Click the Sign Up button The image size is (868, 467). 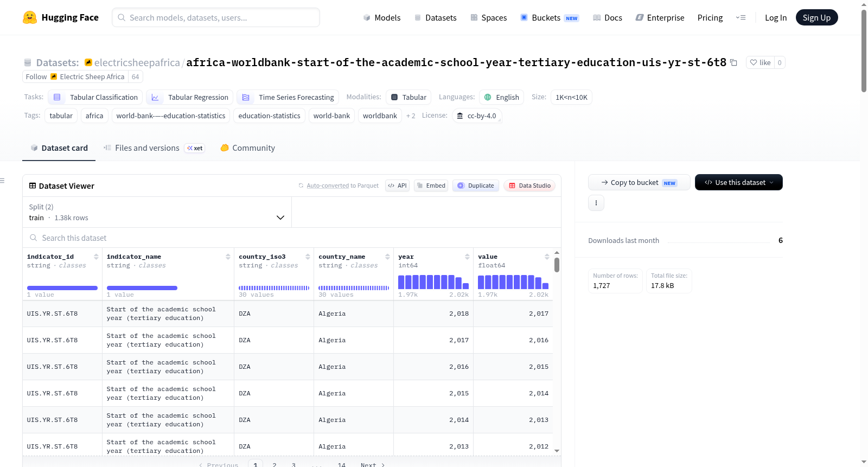(x=816, y=17)
